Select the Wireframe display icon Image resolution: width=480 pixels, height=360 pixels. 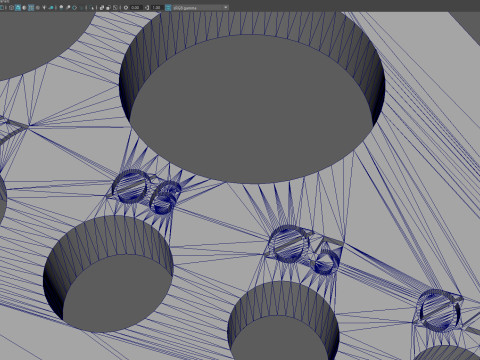pos(11,7)
